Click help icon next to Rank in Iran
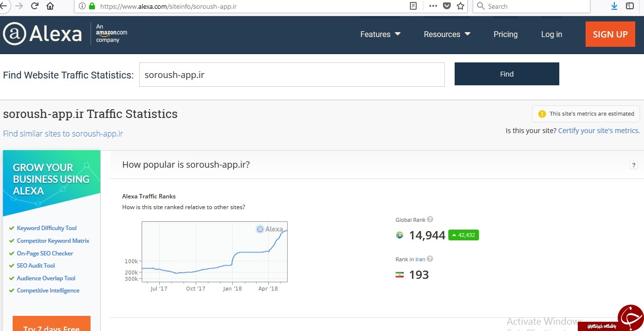Viewport: 644px width, 331px height. click(x=430, y=259)
